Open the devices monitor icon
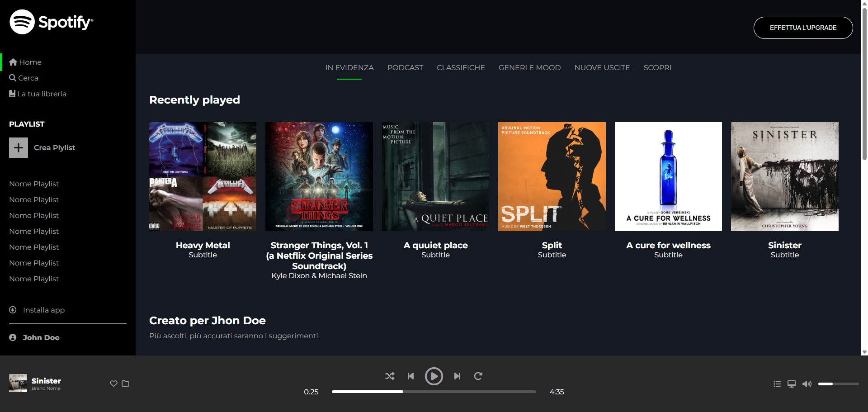 click(792, 384)
